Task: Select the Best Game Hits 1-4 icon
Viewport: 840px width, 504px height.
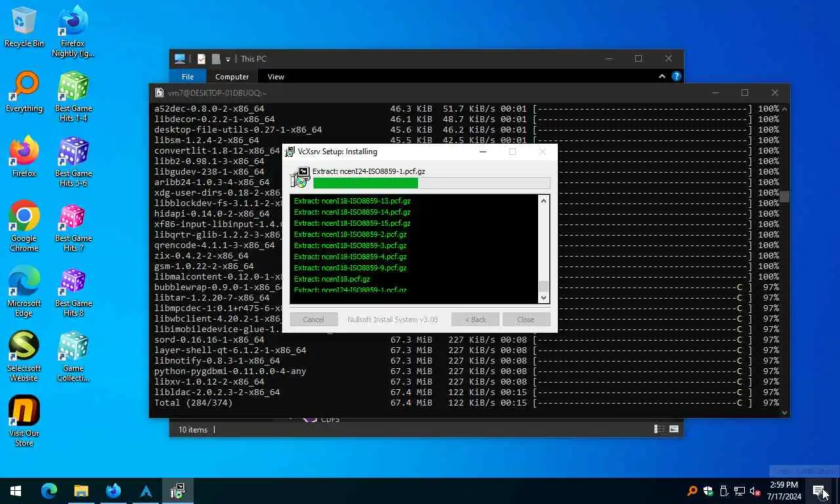Action: click(x=73, y=96)
